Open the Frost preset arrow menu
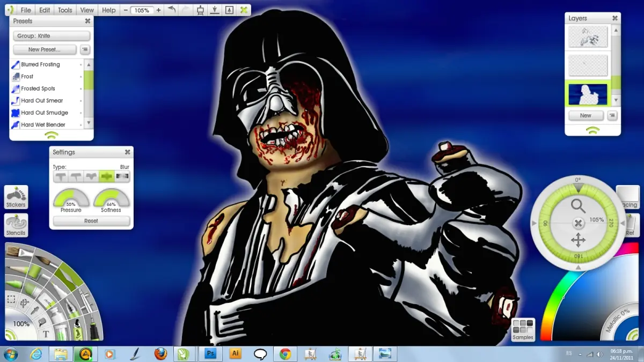 tap(80, 77)
